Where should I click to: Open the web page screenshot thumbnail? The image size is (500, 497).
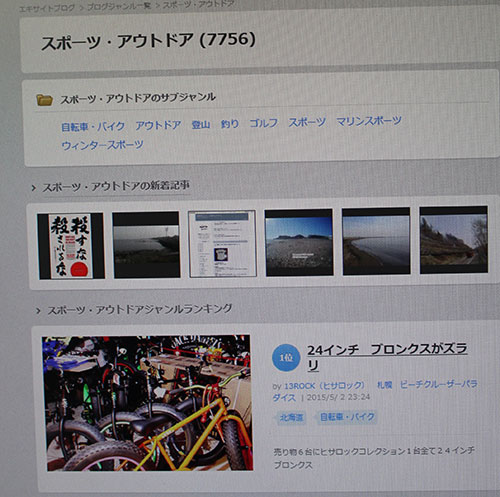click(222, 243)
